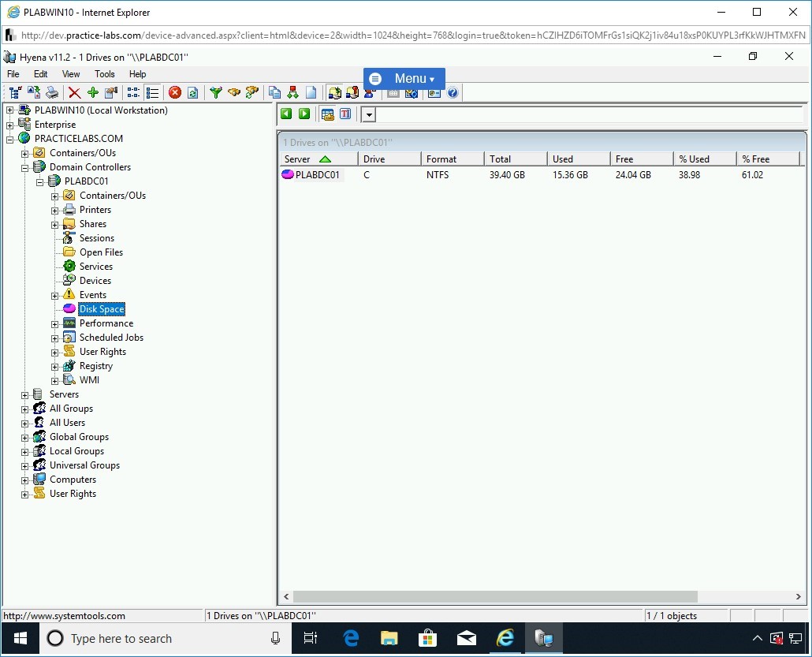Select Services in the tree
812x657 pixels.
pyautogui.click(x=95, y=267)
